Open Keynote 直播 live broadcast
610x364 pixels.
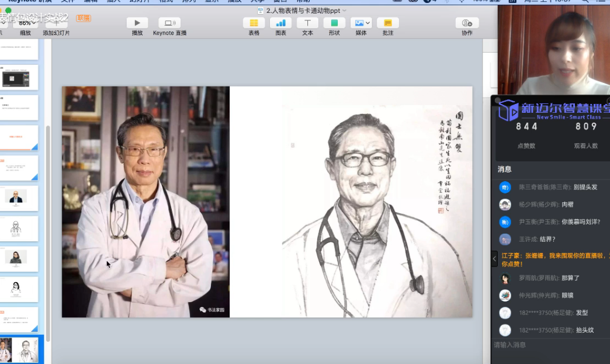click(169, 23)
